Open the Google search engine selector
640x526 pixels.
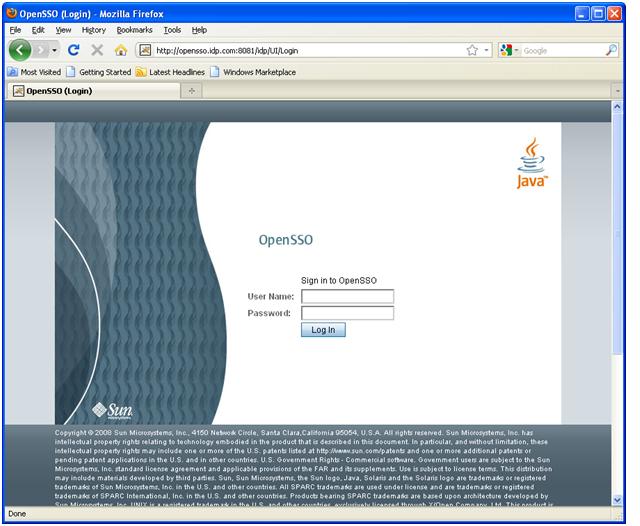pos(509,50)
